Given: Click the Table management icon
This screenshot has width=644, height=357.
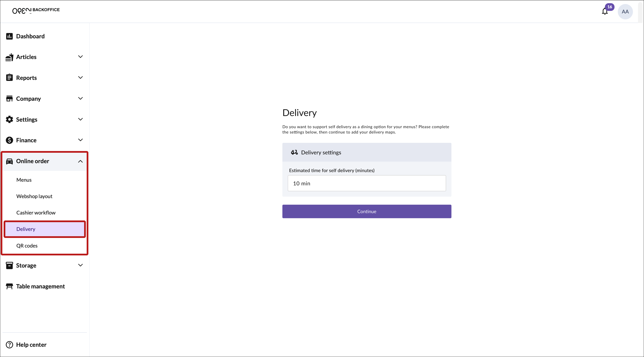Looking at the screenshot, I should pyautogui.click(x=9, y=286).
